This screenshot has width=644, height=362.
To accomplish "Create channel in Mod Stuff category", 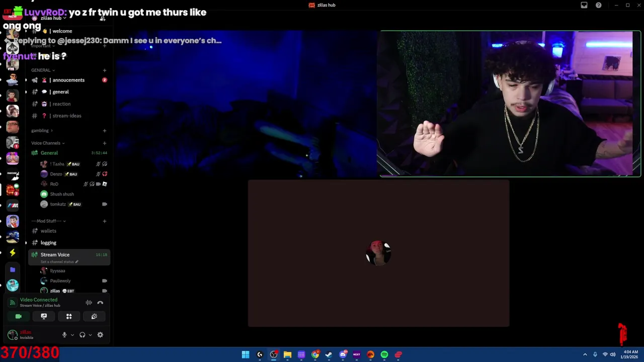I will [x=105, y=221].
